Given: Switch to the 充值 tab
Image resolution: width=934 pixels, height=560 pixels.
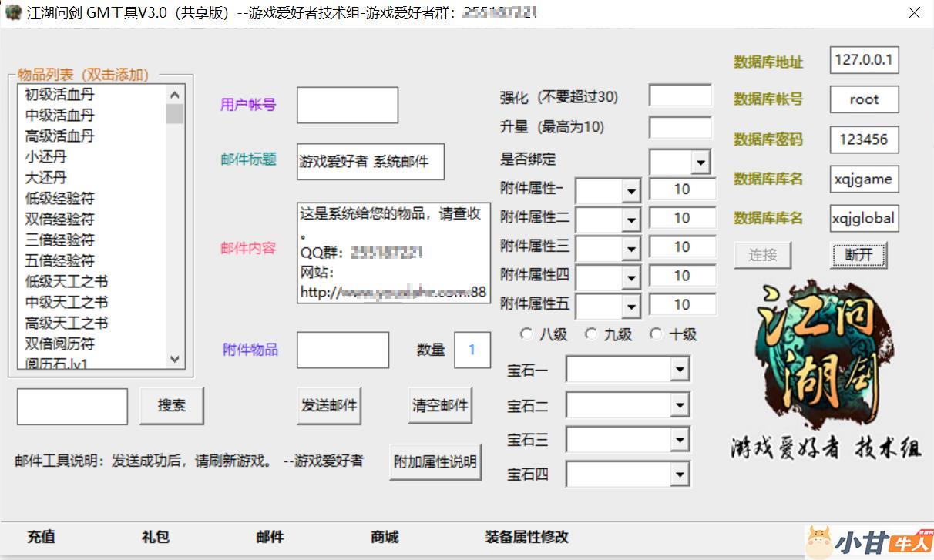Looking at the screenshot, I should pyautogui.click(x=41, y=537).
